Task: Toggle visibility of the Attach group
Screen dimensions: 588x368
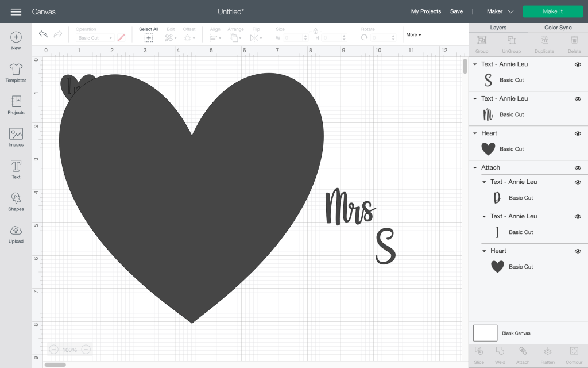Action: (578, 168)
